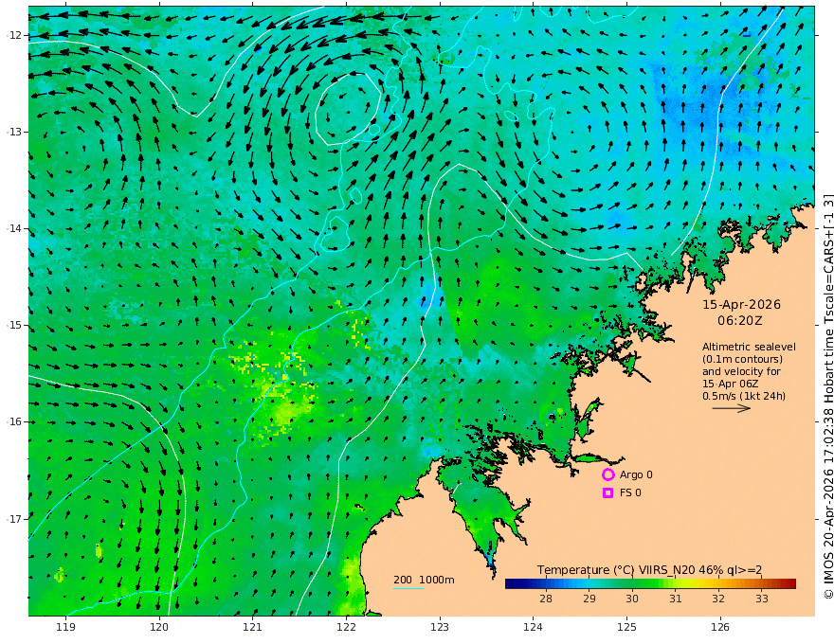The image size is (834, 644).
Task: Click the vertical IMOS copyright timestamp text
Action: tap(828, 396)
